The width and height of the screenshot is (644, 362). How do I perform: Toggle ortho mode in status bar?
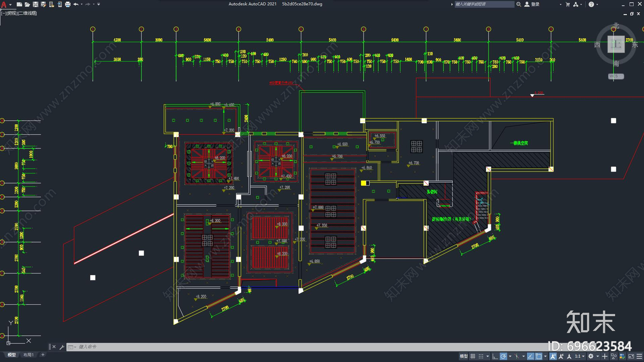tap(495, 356)
